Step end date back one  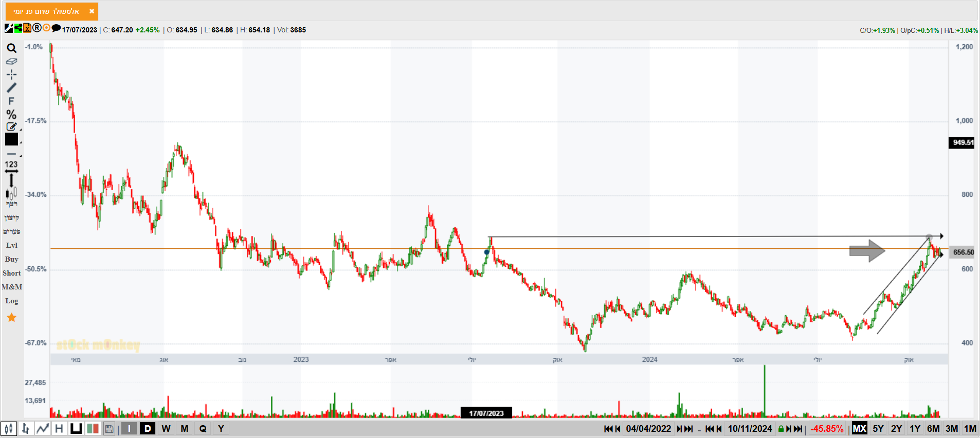(x=719, y=429)
